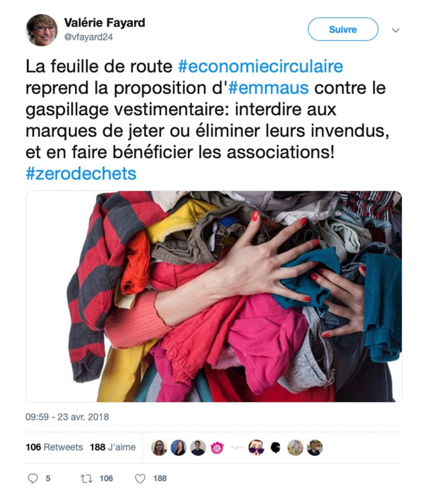426x504 pixels.
Task: Expand tweet options chevron menu
Action: tap(395, 30)
